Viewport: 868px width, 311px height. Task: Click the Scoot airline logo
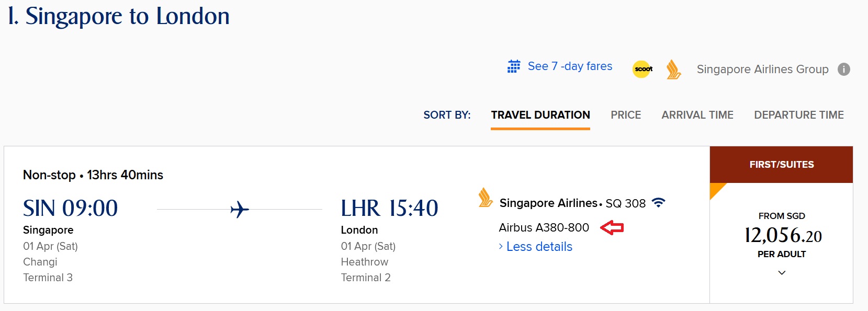click(642, 69)
